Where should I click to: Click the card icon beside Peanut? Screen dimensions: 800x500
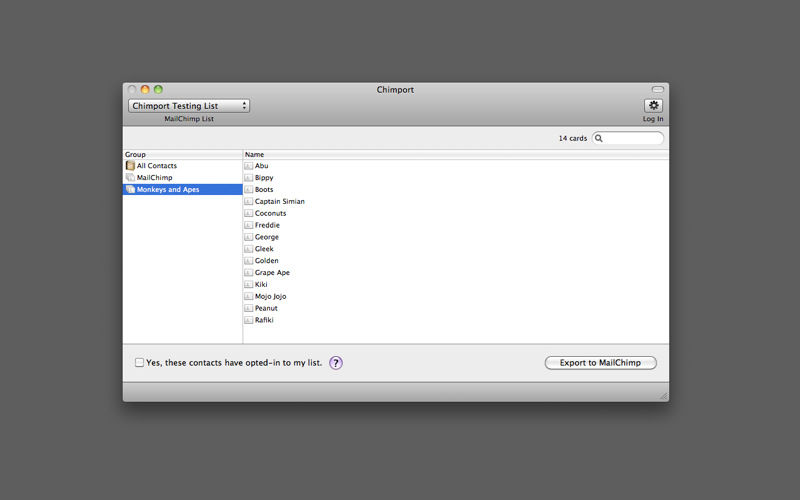(x=248, y=308)
